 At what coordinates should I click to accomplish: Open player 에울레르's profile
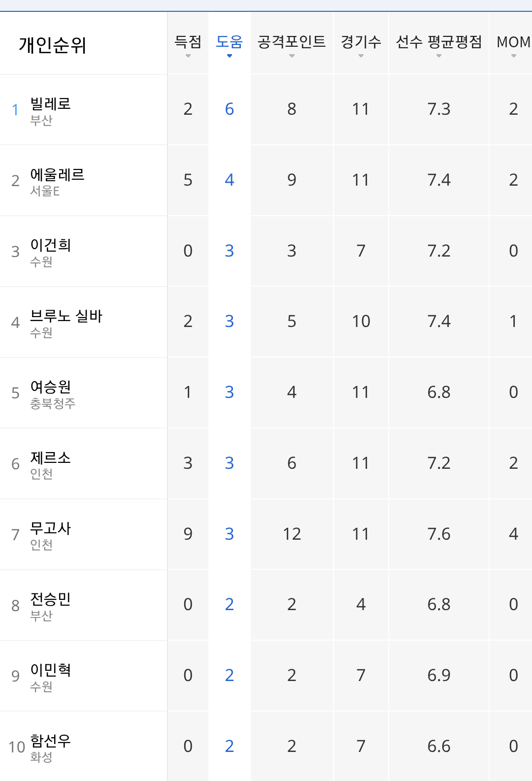click(57, 175)
